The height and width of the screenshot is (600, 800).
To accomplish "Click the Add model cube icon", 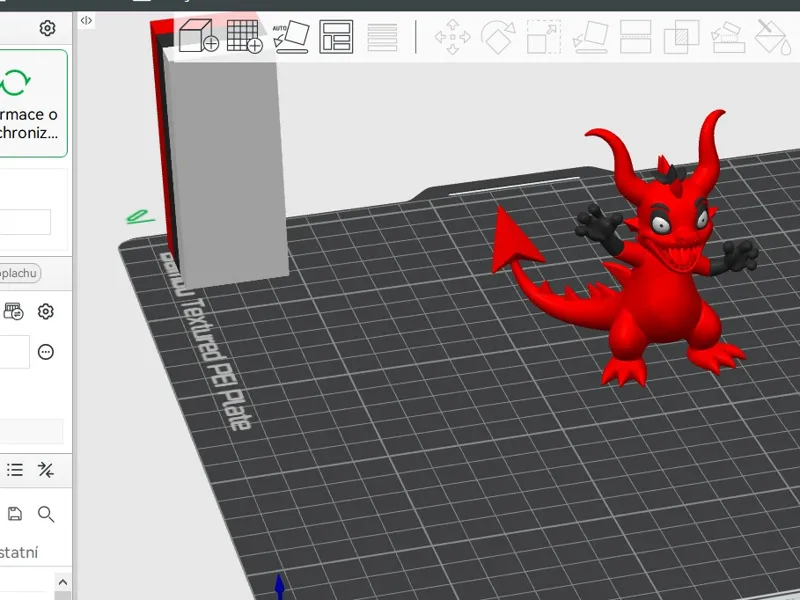I will (198, 36).
